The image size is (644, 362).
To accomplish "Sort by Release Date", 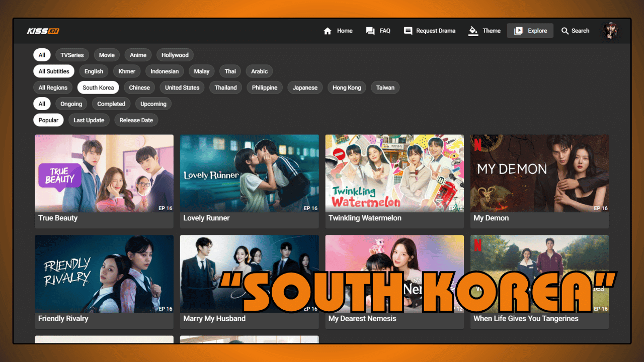I will (136, 120).
